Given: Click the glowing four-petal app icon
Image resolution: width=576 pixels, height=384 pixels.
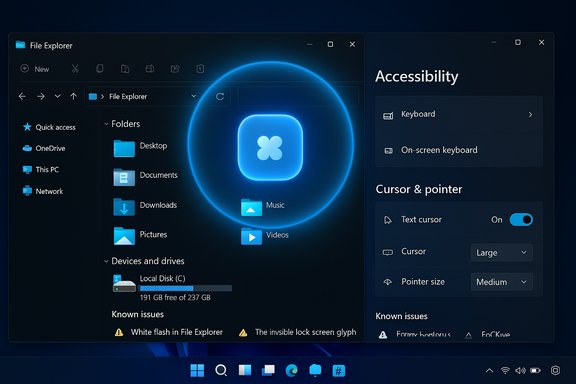Looking at the screenshot, I should coord(270,148).
